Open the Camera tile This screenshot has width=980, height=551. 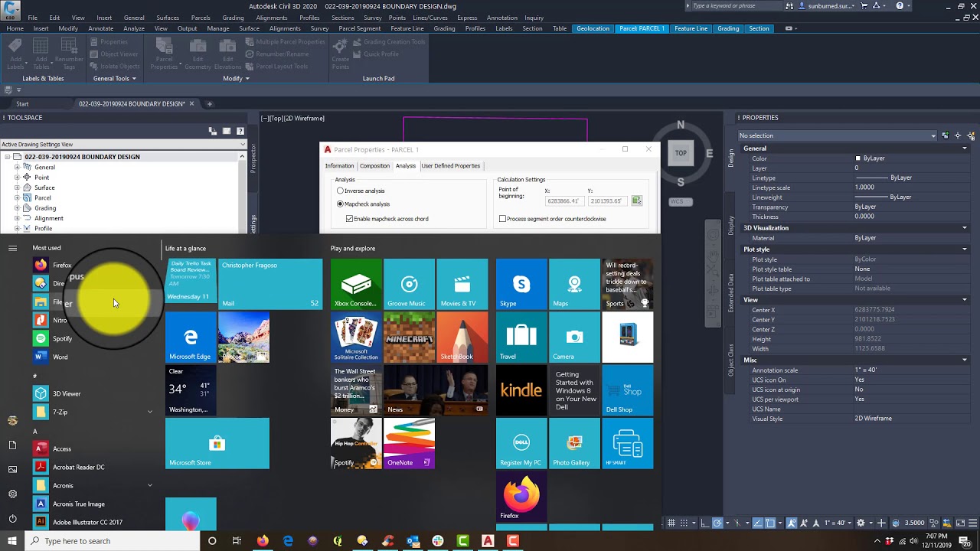pos(574,337)
